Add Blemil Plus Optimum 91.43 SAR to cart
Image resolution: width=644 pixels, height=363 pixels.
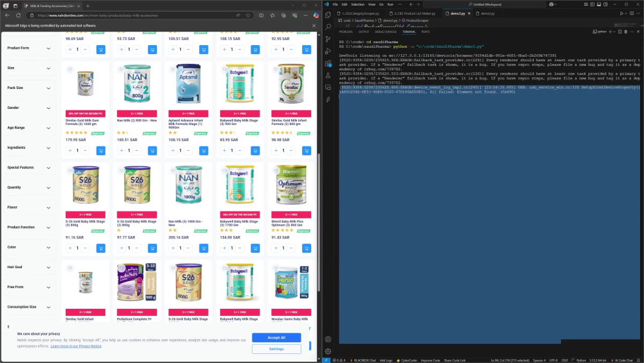click(307, 248)
